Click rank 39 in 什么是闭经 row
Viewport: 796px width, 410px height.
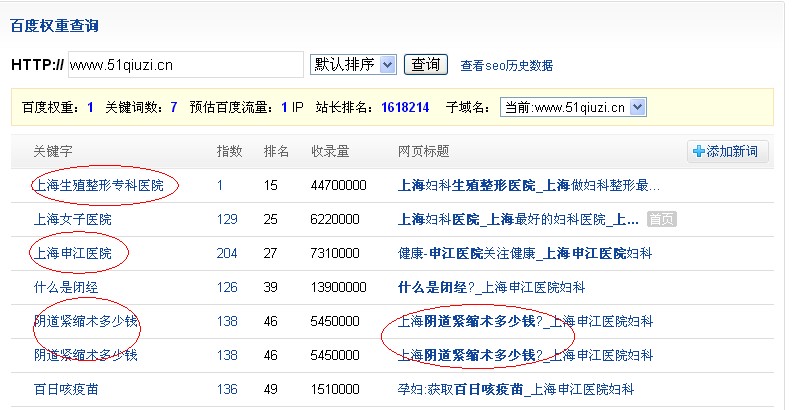point(271,287)
